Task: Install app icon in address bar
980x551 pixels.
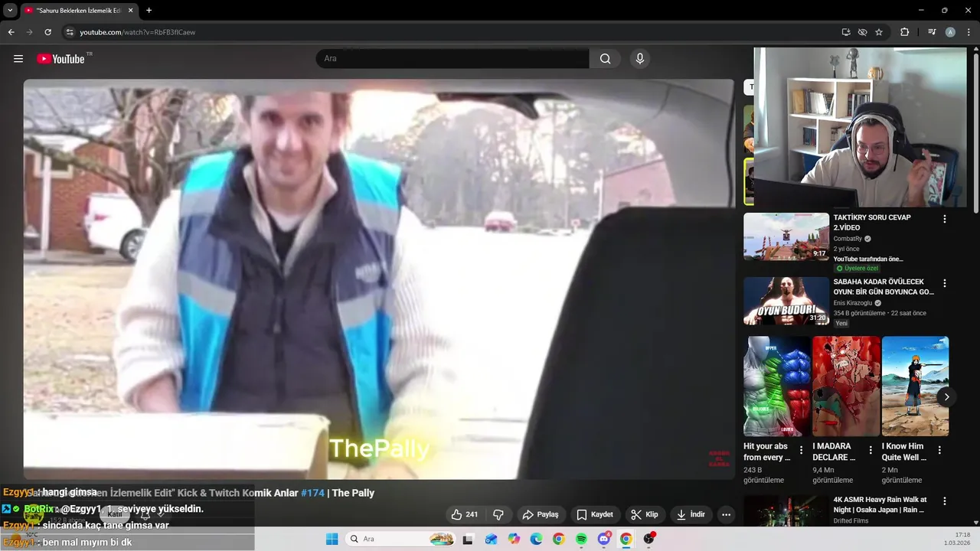Action: click(846, 32)
